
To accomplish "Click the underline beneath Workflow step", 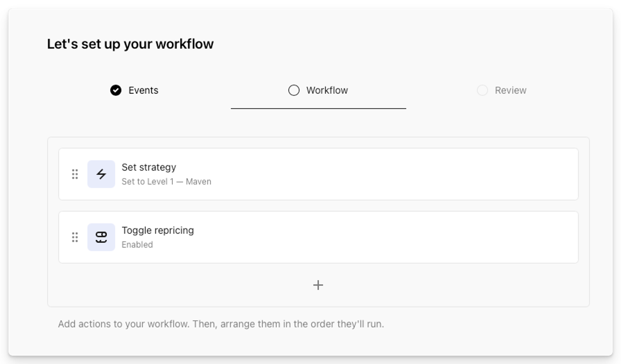I will pyautogui.click(x=318, y=108).
